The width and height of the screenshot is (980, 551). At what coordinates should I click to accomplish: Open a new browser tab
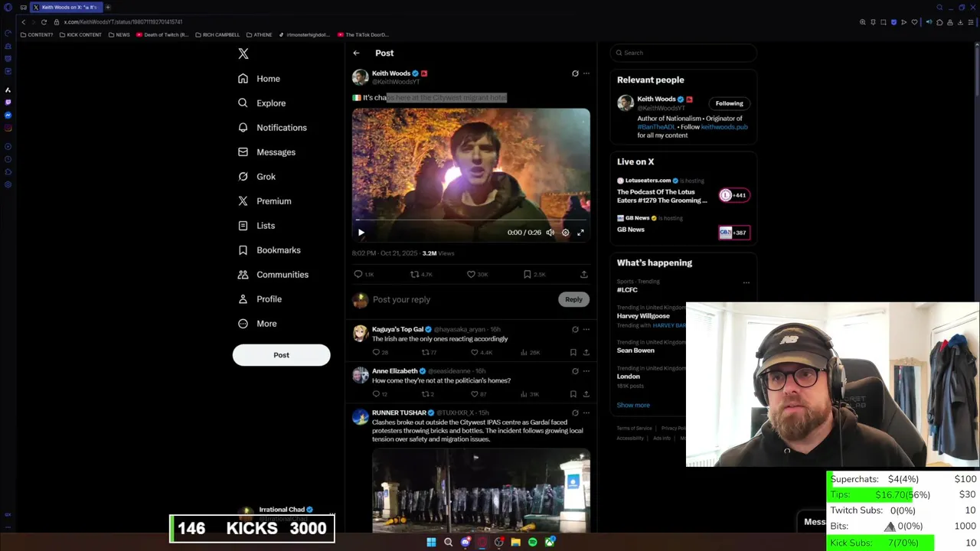108,7
